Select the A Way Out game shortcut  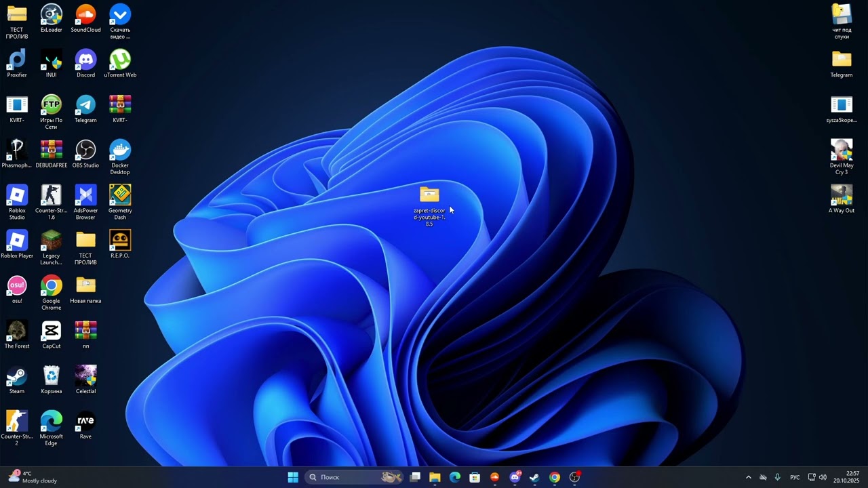(x=842, y=199)
